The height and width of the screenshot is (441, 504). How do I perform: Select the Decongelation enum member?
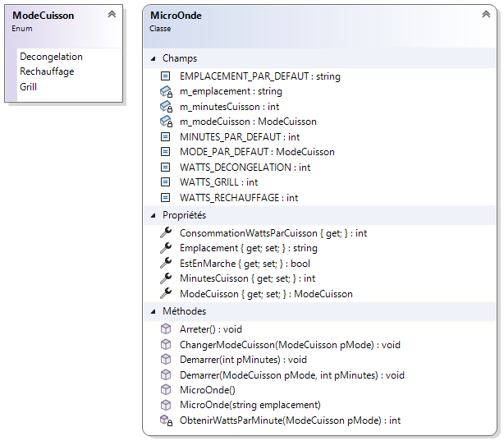point(51,57)
